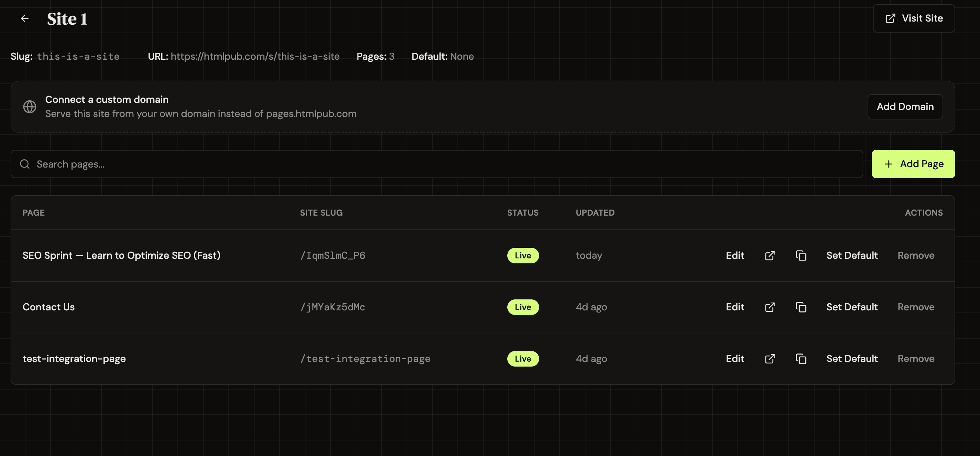Screen dimensions: 980x456
Task: Click Live status badge for Contact Us
Action: (x=523, y=307)
